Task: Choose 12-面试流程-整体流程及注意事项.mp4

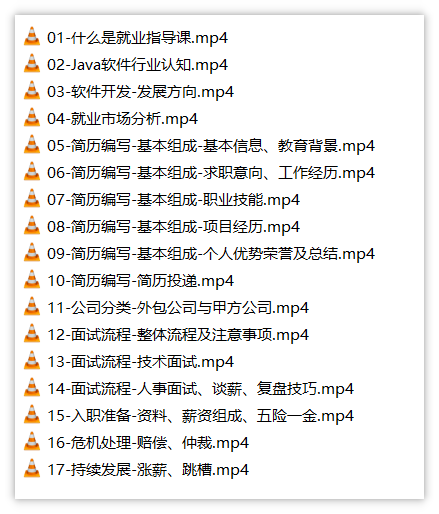Action: [x=178, y=335]
